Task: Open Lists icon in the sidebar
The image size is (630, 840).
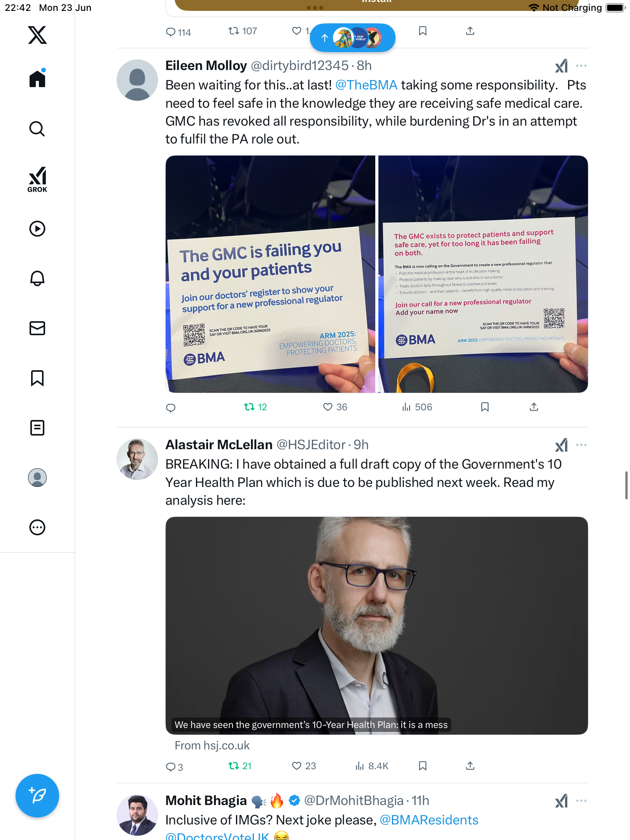Action: pyautogui.click(x=37, y=428)
